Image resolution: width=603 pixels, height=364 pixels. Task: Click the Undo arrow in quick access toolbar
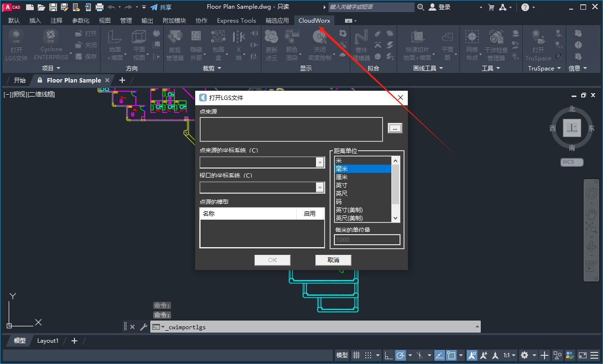click(112, 7)
